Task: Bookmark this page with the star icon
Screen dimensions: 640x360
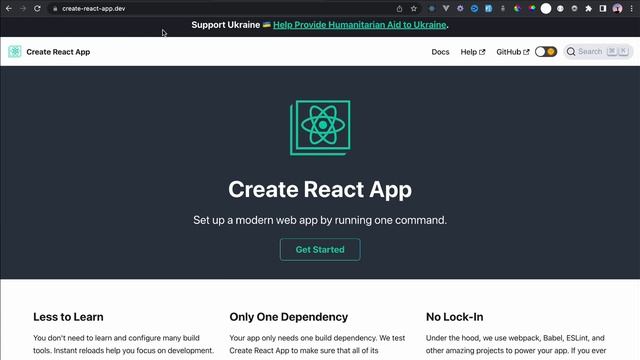Action: click(x=413, y=9)
